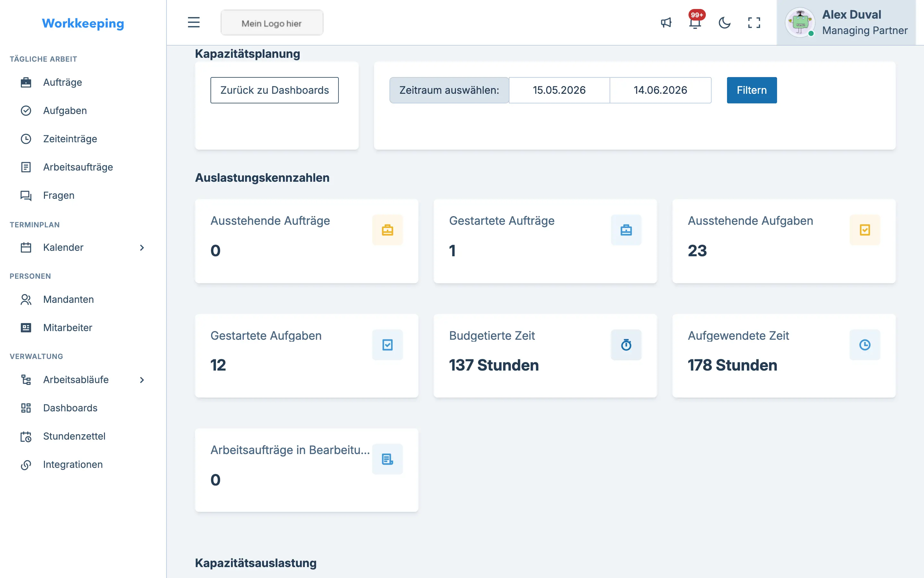Click the Ausstehende Aufgaben count 23
The width and height of the screenshot is (924, 578).
point(697,251)
